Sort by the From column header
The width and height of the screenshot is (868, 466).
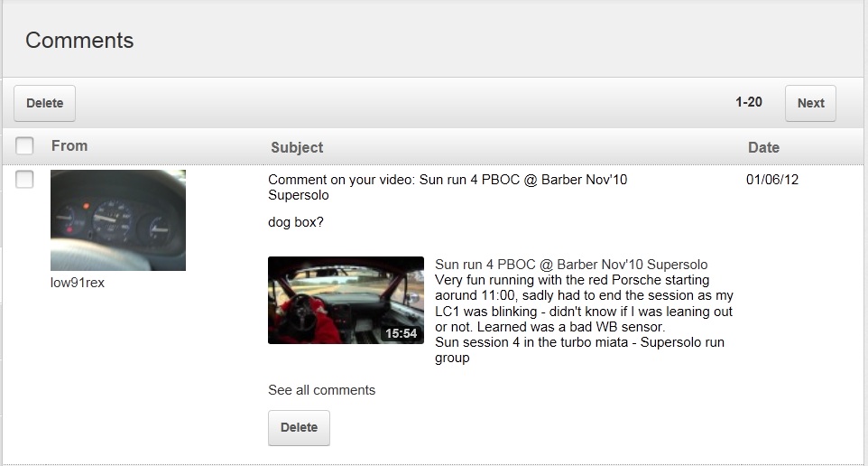tap(69, 145)
